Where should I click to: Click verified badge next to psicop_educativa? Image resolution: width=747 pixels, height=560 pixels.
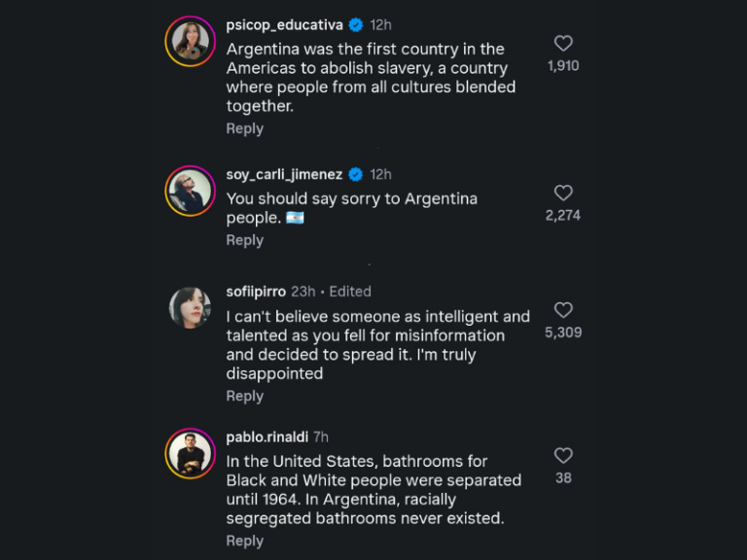355,24
